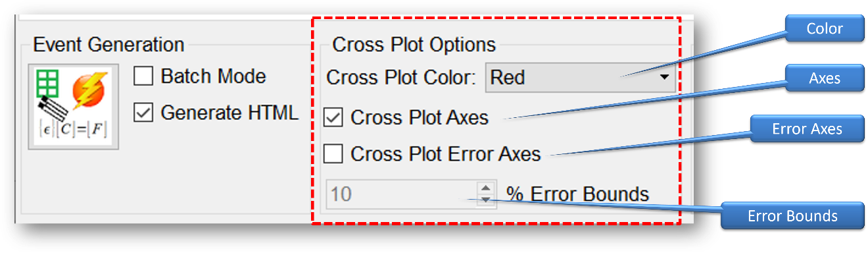This screenshot has width=868, height=253.
Task: Click the blue Color callout label
Action: (x=825, y=29)
